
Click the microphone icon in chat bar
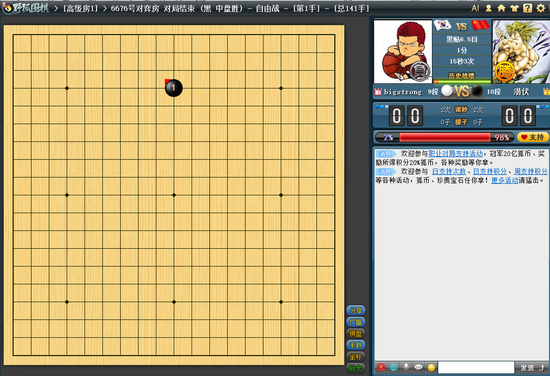(x=406, y=367)
